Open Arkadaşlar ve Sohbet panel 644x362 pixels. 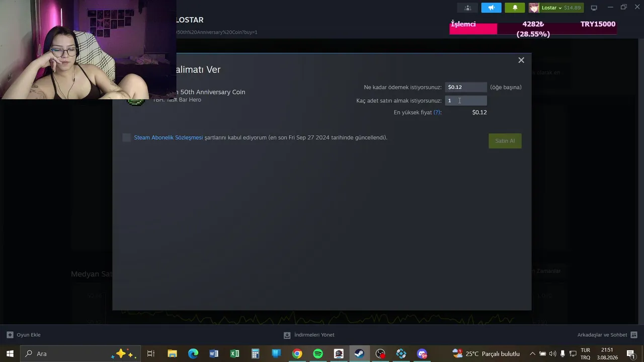607,335
